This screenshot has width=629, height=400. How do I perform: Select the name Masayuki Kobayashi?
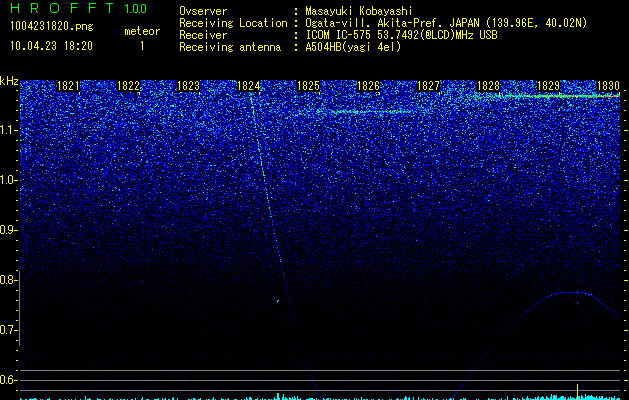tap(359, 11)
